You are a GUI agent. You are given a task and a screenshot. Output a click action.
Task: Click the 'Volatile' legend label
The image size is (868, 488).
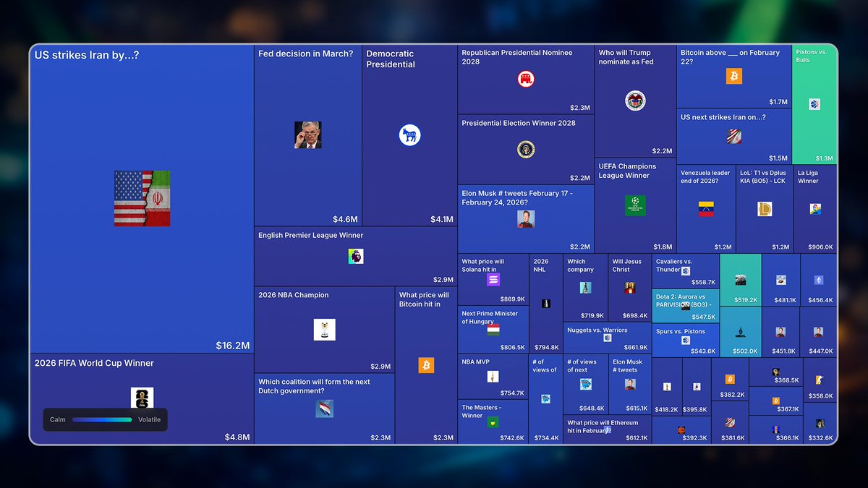point(150,419)
